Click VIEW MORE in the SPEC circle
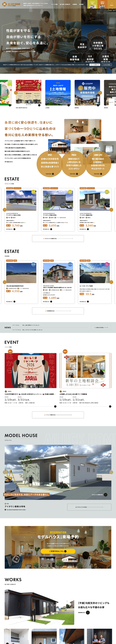 [x=50, y=174]
